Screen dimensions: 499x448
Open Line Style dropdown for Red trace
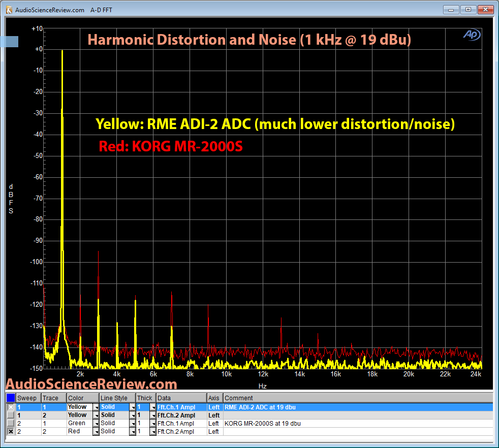(133, 431)
